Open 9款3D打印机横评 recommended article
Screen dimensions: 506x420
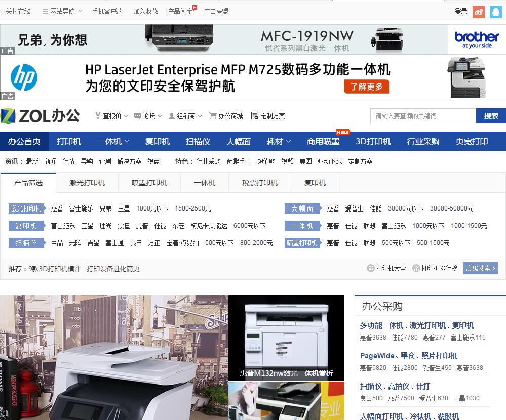[55, 269]
